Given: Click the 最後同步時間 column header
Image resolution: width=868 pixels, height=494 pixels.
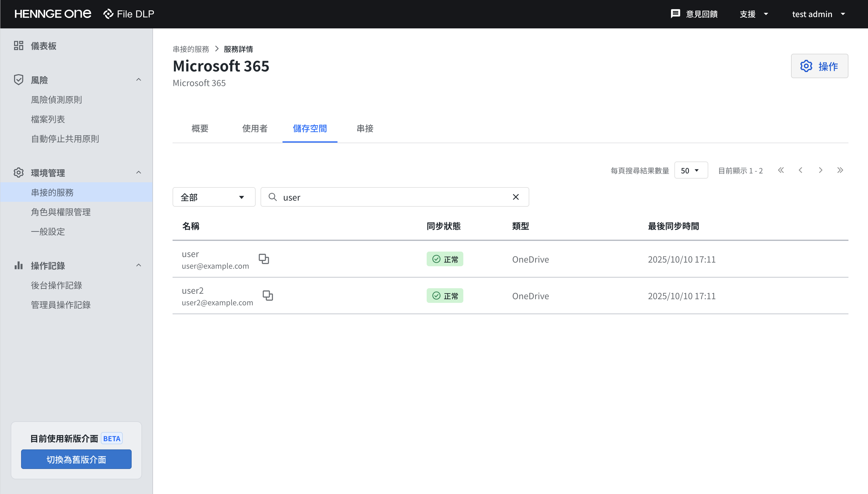Looking at the screenshot, I should (673, 226).
